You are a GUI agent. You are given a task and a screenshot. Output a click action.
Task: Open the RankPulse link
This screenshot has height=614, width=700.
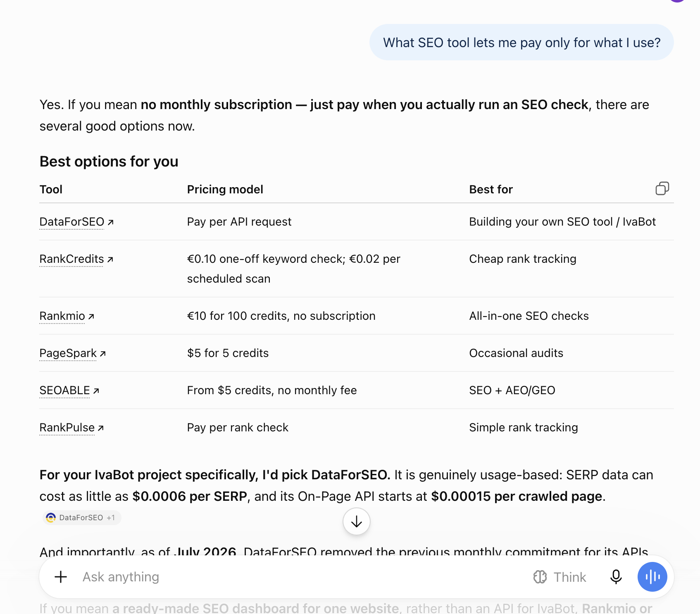pyautogui.click(x=71, y=428)
